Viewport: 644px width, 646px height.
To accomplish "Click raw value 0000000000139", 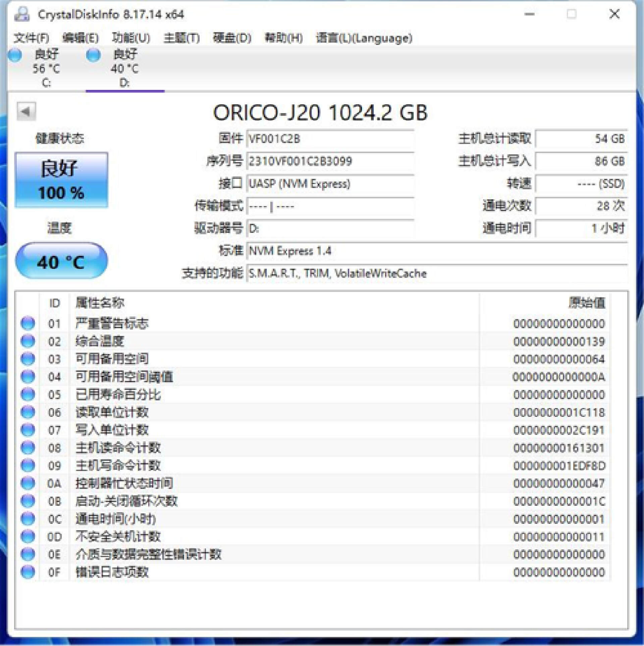I will tap(559, 341).
